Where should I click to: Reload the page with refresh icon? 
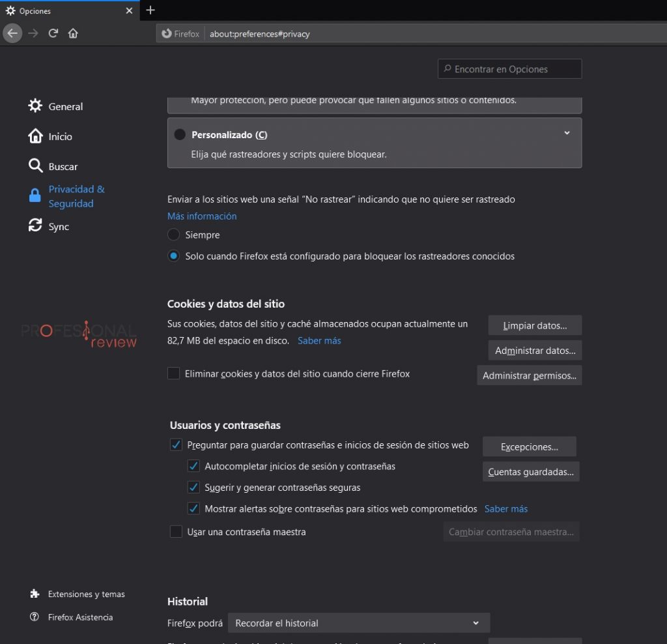tap(53, 33)
